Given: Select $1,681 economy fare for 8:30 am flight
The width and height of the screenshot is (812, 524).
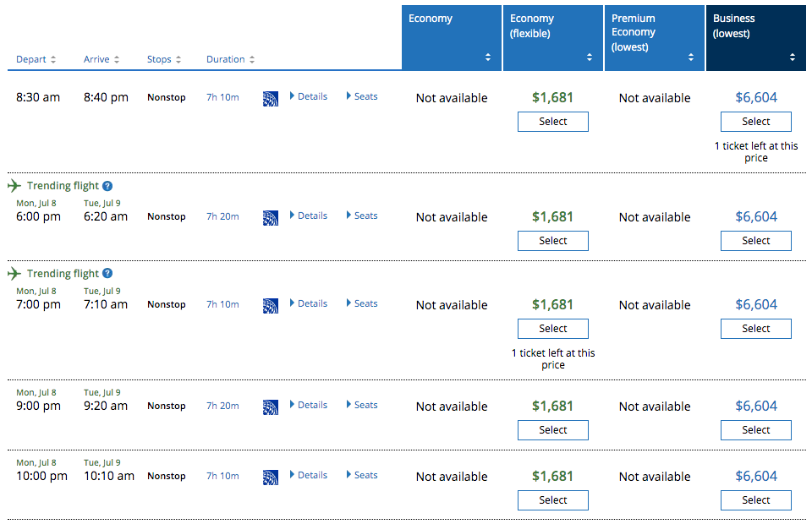Looking at the screenshot, I should click(x=552, y=122).
